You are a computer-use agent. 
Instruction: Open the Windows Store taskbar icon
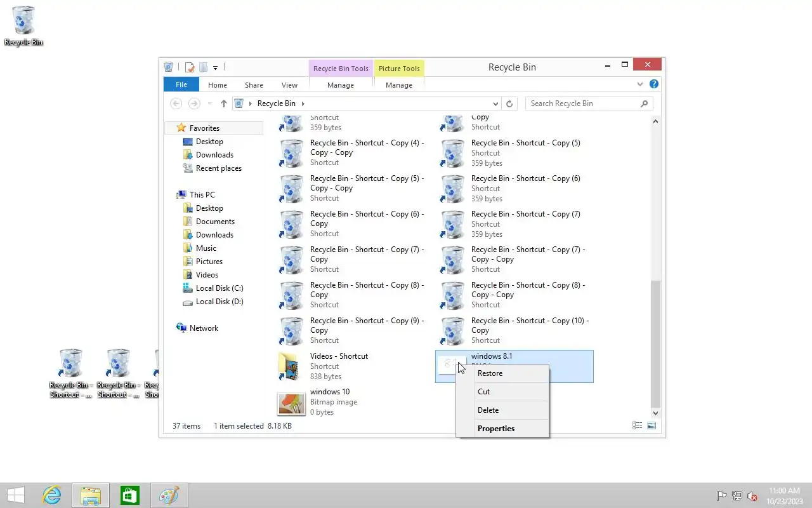[x=129, y=495]
